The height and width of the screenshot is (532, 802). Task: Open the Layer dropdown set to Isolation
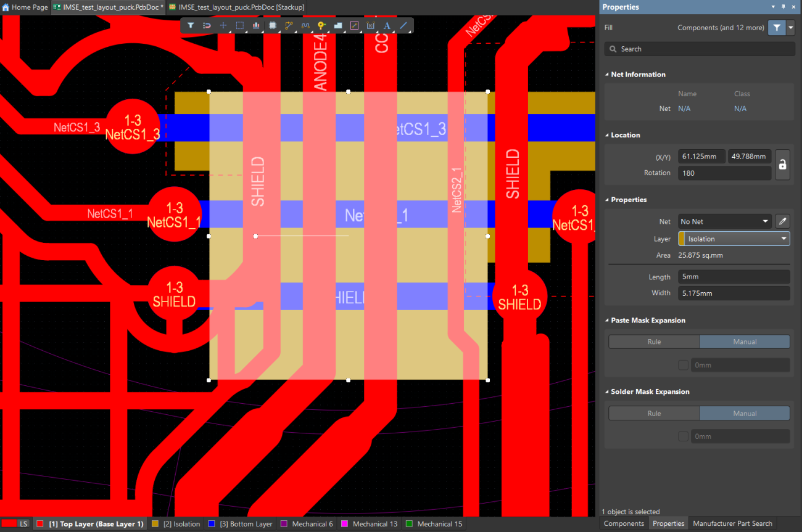734,239
